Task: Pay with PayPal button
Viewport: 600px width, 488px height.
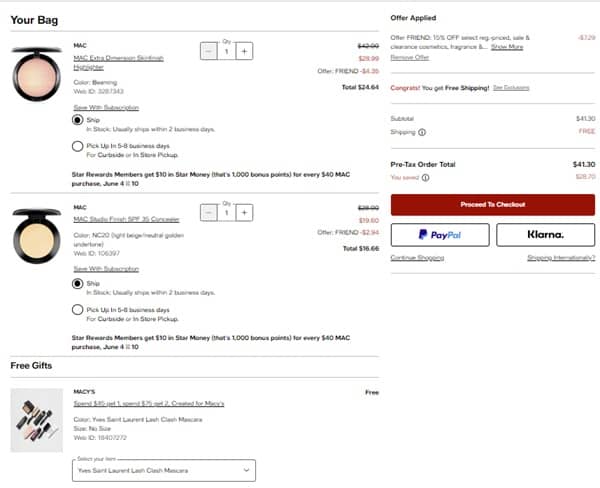Action: (439, 235)
